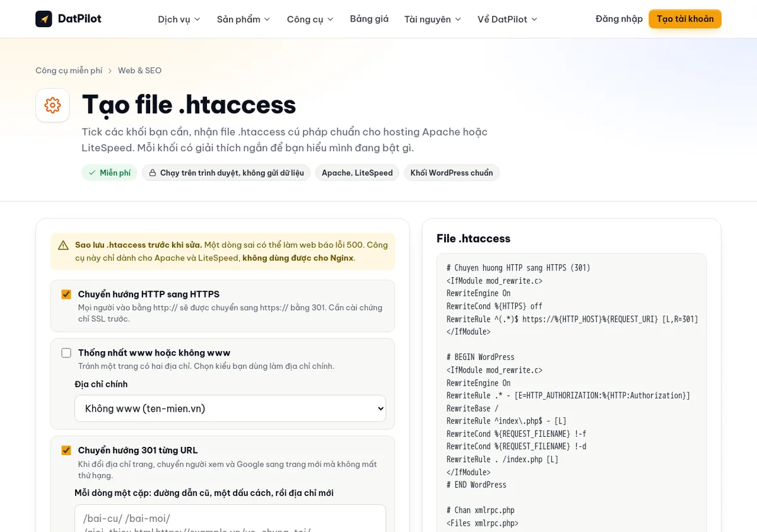This screenshot has width=757, height=532.
Task: Click the checkmark icon in the Miễn phí badge
Action: pyautogui.click(x=92, y=173)
